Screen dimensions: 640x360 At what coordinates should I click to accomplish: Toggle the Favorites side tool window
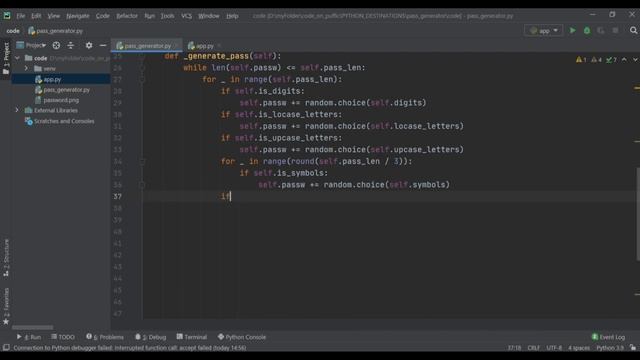(x=6, y=306)
